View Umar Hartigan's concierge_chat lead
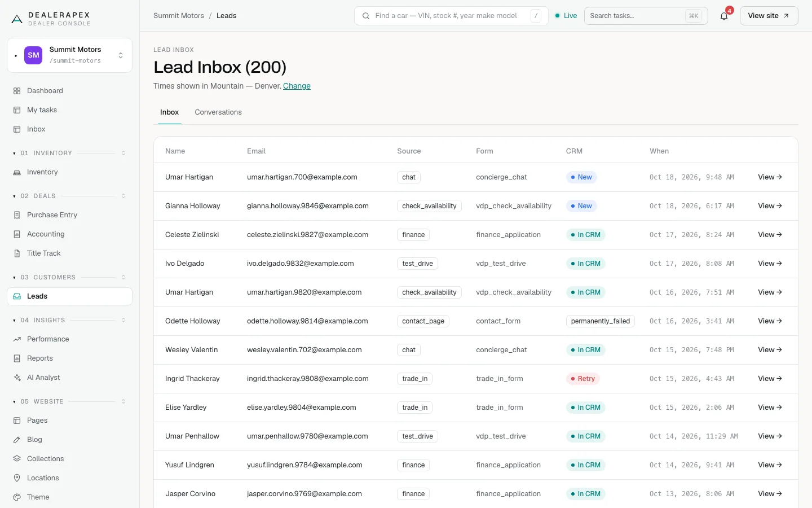 tap(770, 177)
